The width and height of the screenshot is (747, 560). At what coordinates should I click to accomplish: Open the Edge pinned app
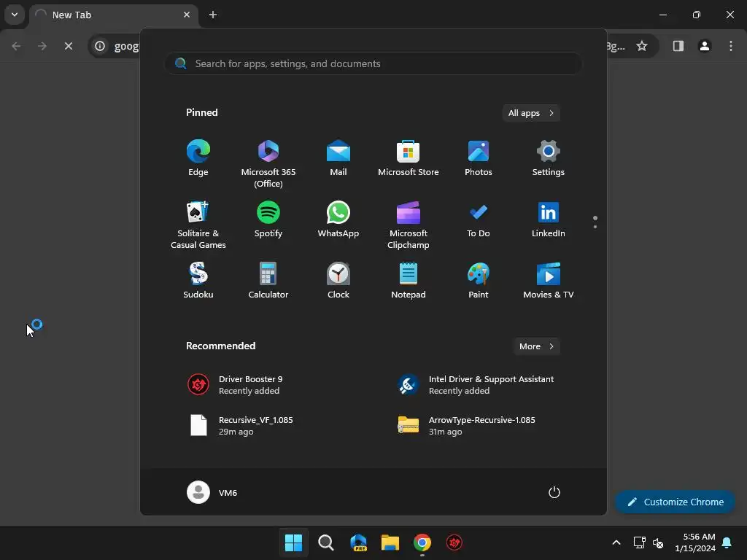tap(198, 158)
